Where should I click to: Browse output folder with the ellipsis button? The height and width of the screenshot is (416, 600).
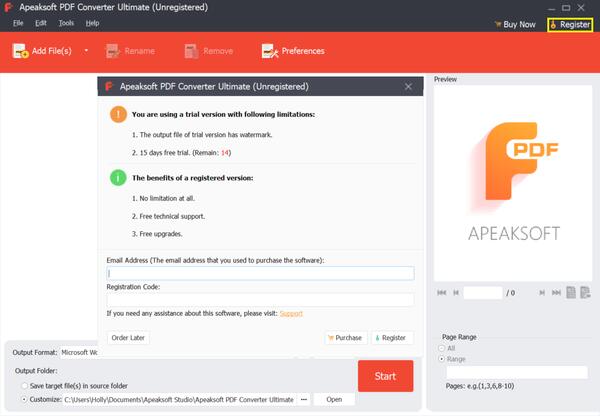point(304,399)
